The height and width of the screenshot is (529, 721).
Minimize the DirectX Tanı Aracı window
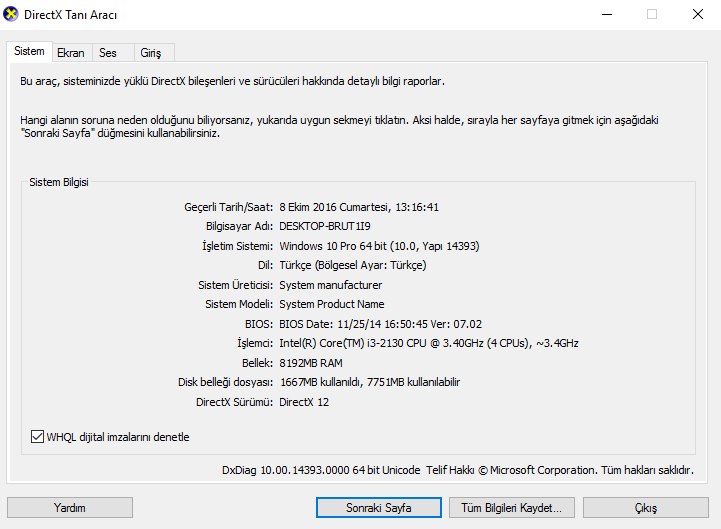coord(607,14)
